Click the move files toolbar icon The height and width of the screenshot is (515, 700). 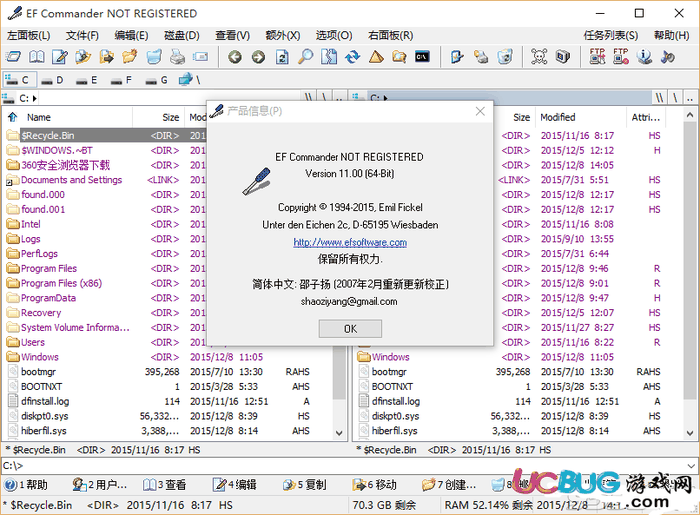(106, 57)
